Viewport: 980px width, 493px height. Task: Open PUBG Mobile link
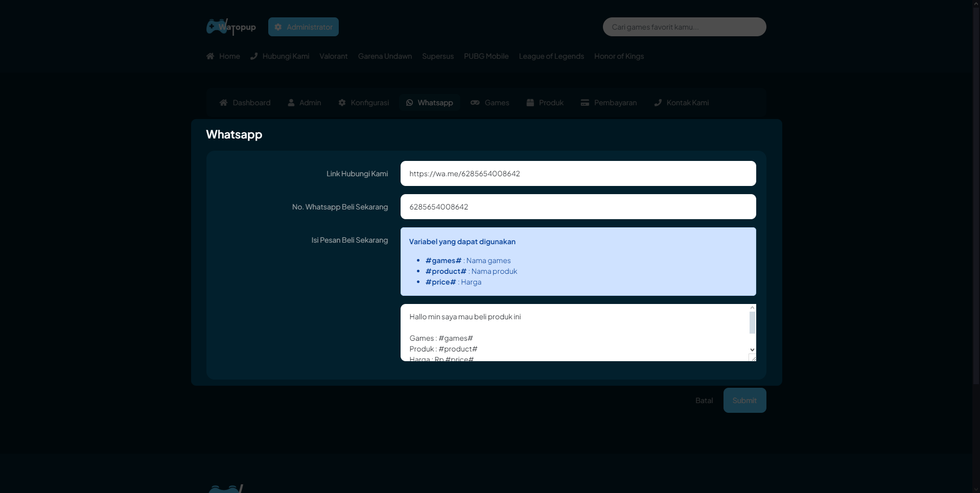(x=486, y=56)
